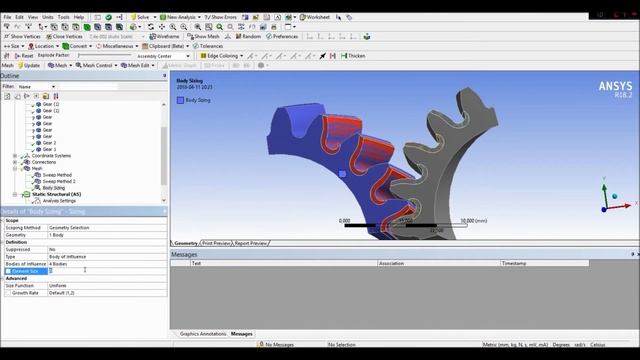Click the yellow folder icon in the Outline toolbar

46,96
